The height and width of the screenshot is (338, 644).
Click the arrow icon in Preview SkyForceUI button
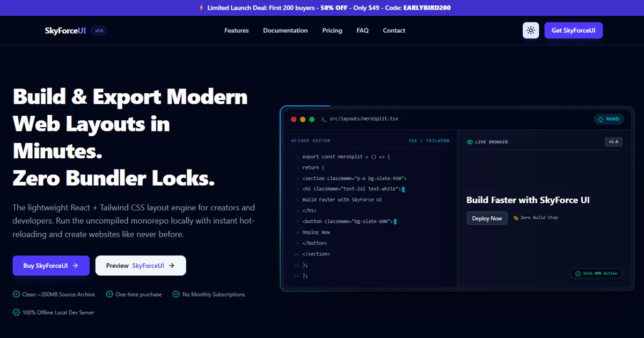pos(172,266)
